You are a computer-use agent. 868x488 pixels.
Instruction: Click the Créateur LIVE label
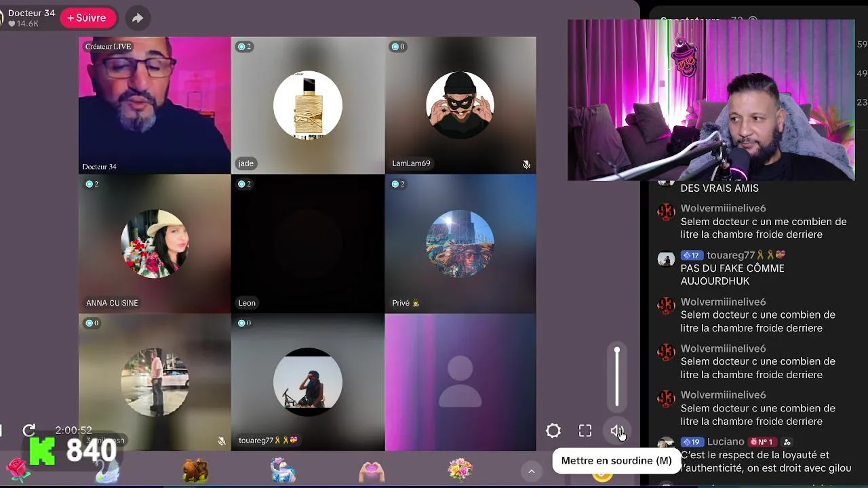point(108,47)
